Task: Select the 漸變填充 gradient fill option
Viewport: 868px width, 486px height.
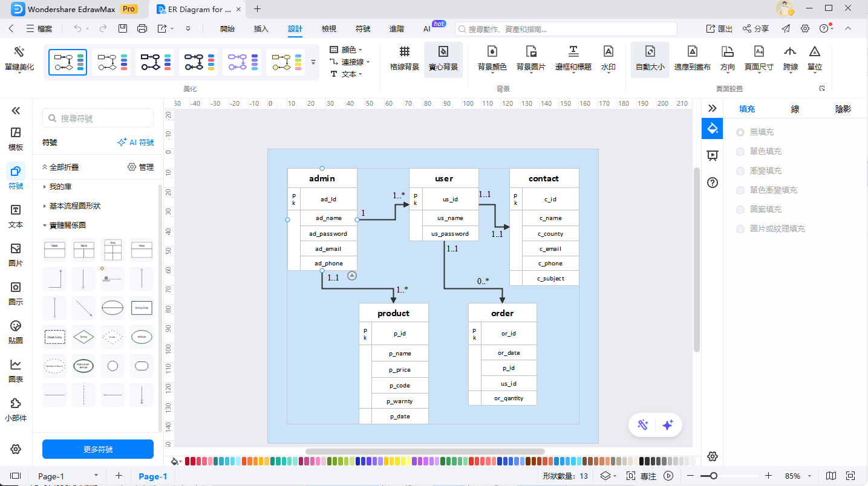Action: (740, 170)
